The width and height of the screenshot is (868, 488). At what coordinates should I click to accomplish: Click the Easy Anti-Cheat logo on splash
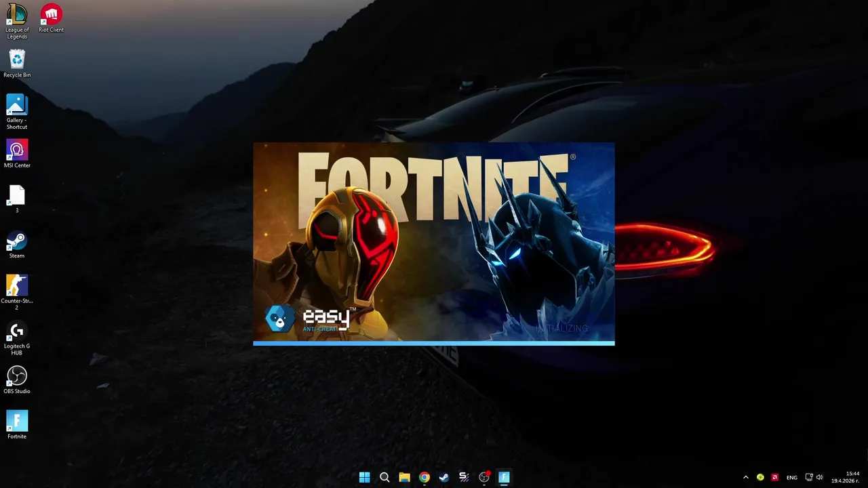pos(310,318)
